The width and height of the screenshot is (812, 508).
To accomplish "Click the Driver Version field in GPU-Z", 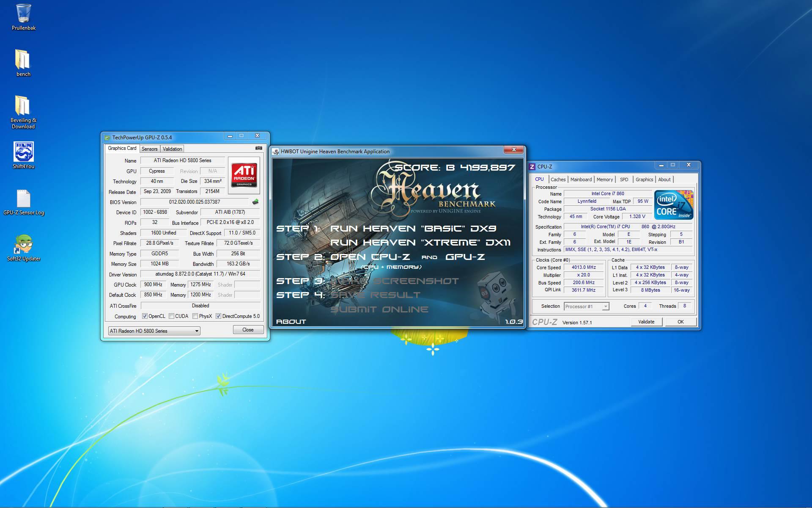I will click(x=200, y=274).
